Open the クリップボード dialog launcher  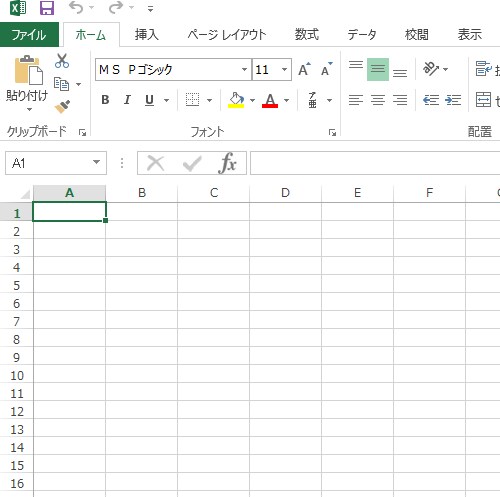(82, 133)
